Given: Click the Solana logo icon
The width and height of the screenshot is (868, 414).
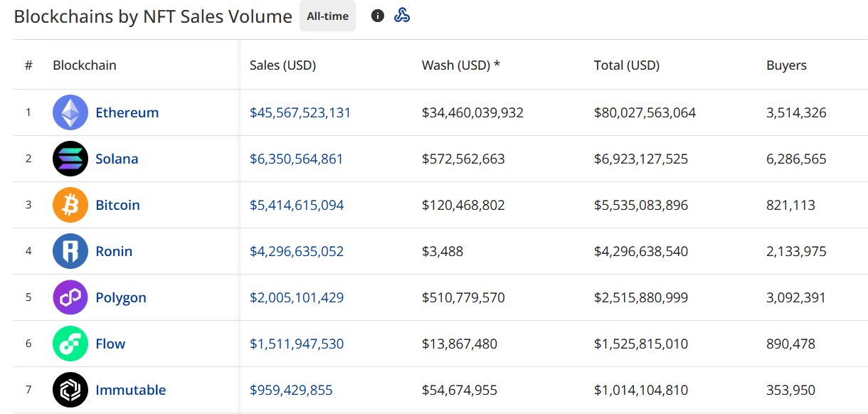Looking at the screenshot, I should 70,159.
